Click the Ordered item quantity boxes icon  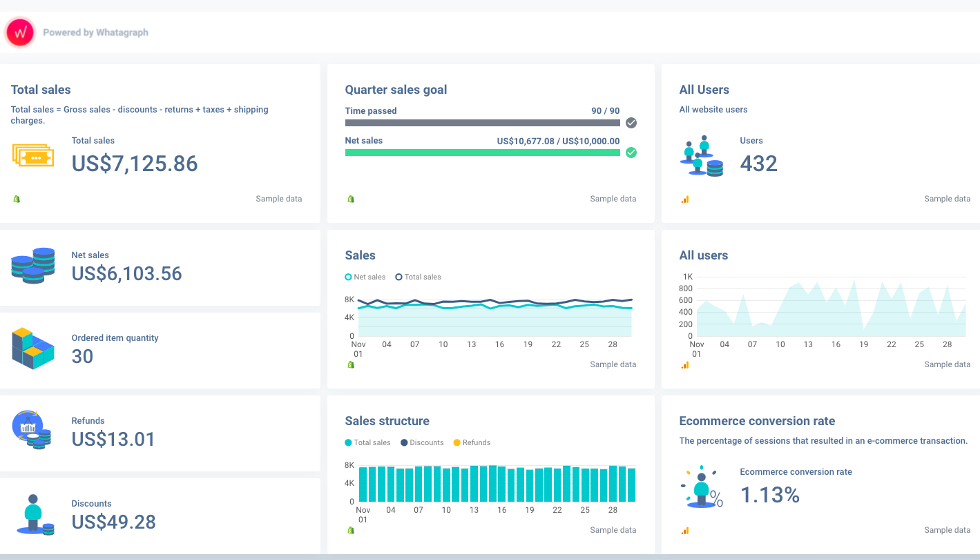point(32,349)
